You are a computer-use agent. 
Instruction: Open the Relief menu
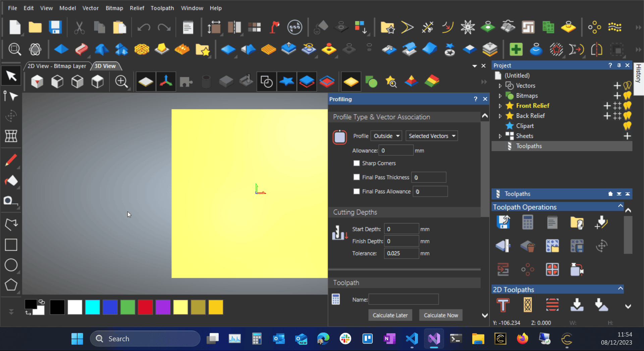coord(137,8)
